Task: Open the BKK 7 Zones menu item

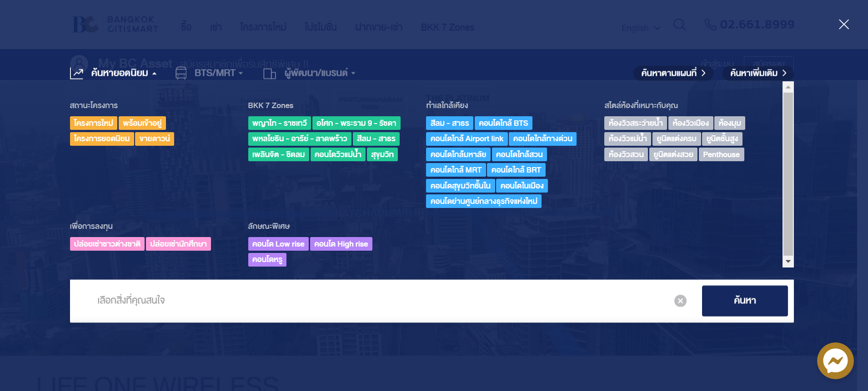Action: 447,27
